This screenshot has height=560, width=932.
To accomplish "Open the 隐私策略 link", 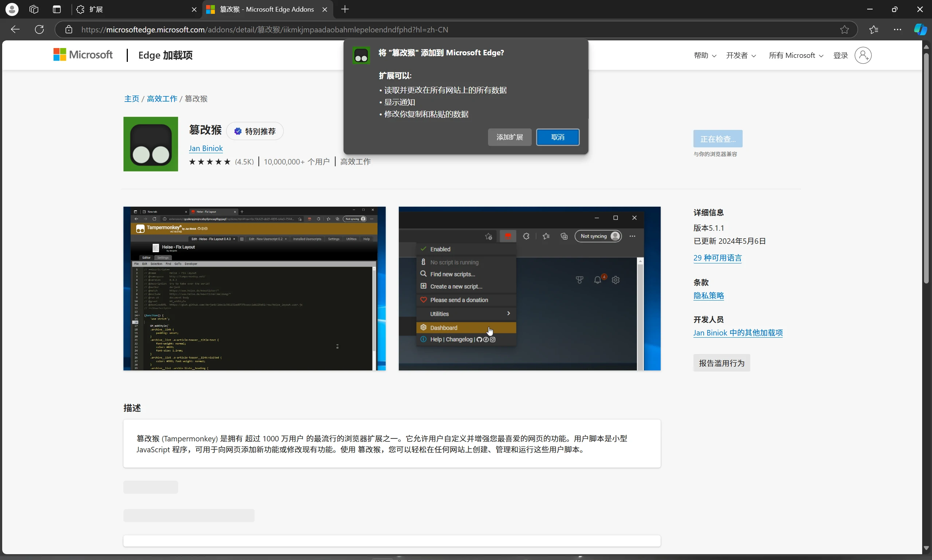I will click(x=708, y=295).
